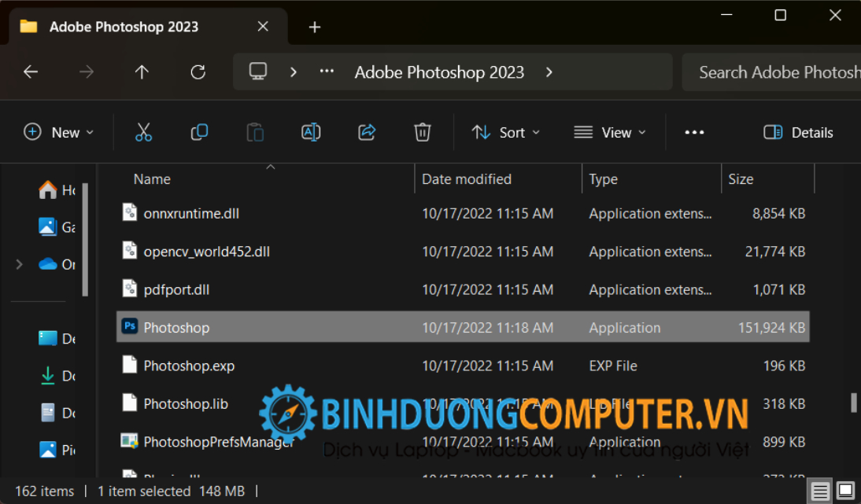Viewport: 861px width, 504px height.
Task: Open the View dropdown menu
Action: 609,132
